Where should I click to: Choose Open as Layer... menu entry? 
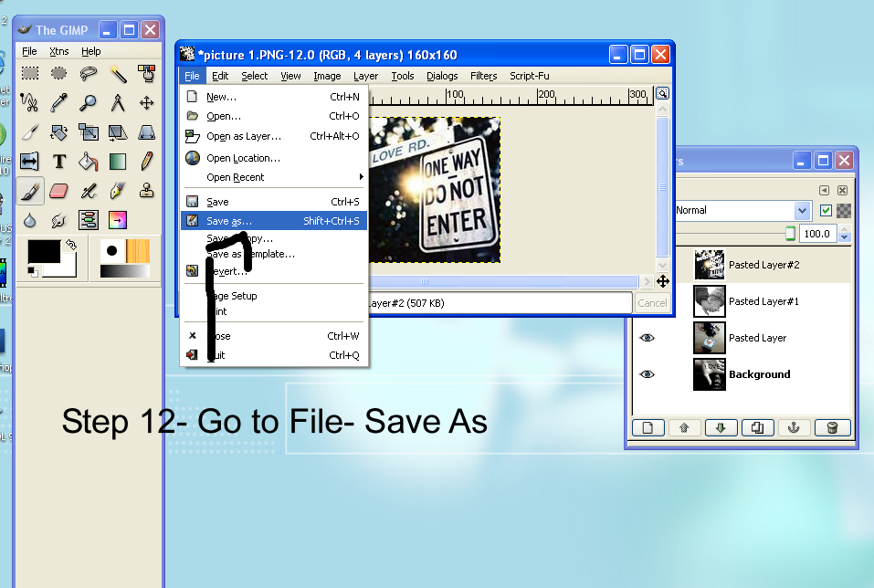tap(275, 136)
